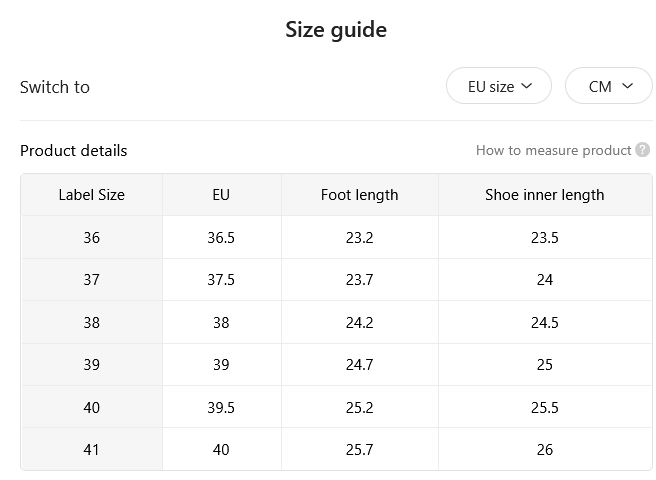Click shoe inner length 25.5 cell
This screenshot has height=480, width=656.
click(545, 407)
